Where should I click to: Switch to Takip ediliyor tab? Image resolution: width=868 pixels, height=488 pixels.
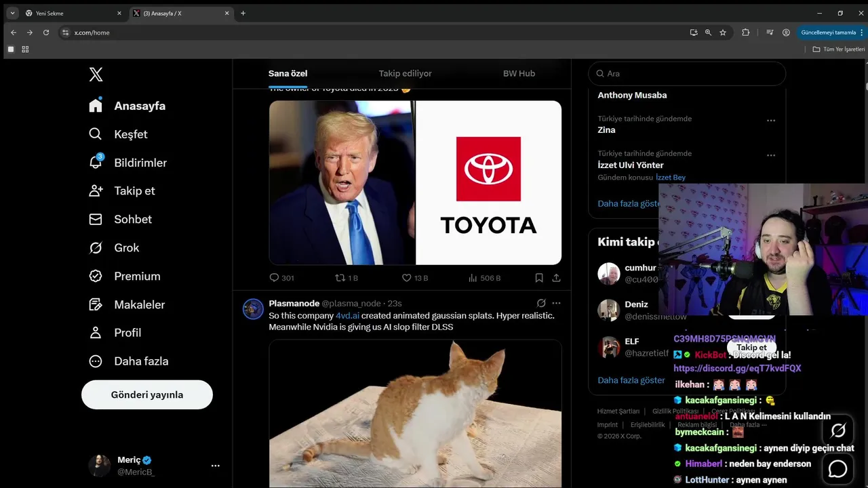pyautogui.click(x=405, y=74)
